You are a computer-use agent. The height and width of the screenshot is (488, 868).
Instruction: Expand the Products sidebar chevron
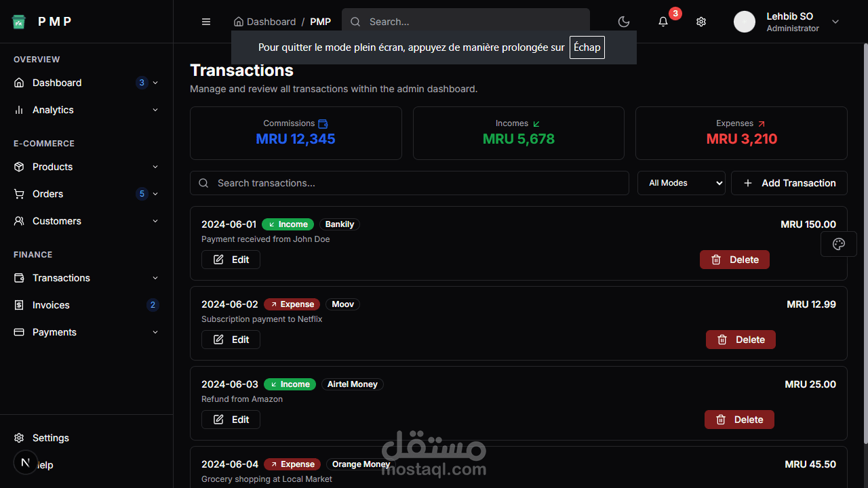pos(155,167)
